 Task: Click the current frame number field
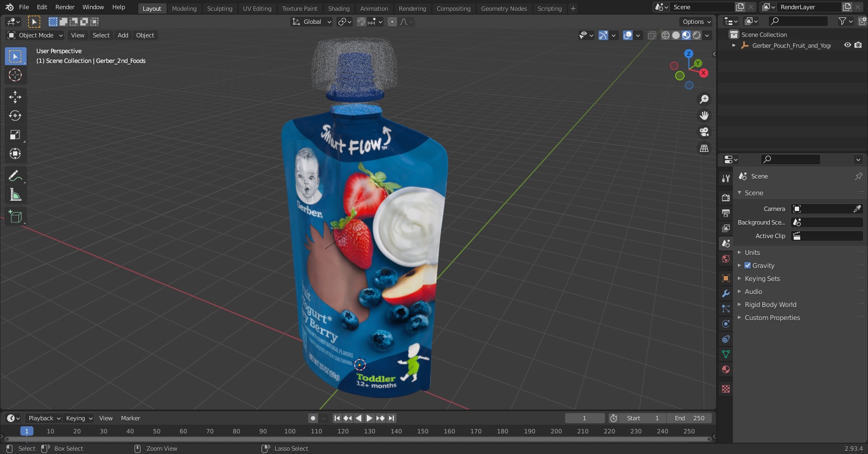[x=585, y=418]
